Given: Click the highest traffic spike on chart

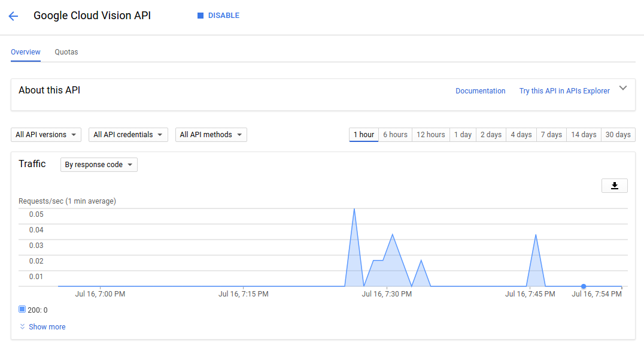Looking at the screenshot, I should pos(354,209).
